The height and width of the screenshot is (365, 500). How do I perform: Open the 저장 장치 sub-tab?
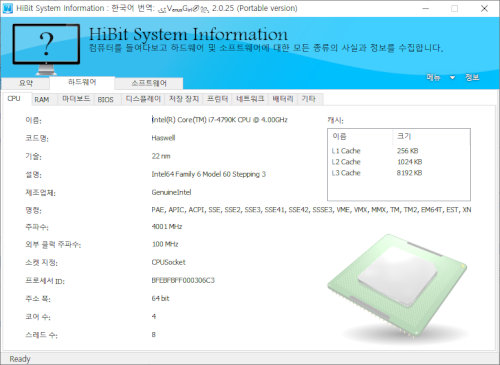point(184,99)
